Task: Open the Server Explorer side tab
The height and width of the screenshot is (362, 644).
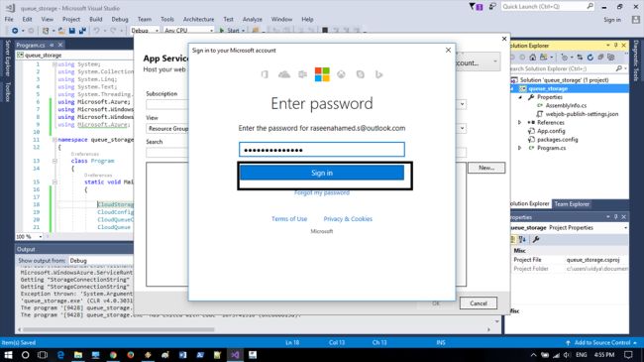Action: (x=7, y=58)
